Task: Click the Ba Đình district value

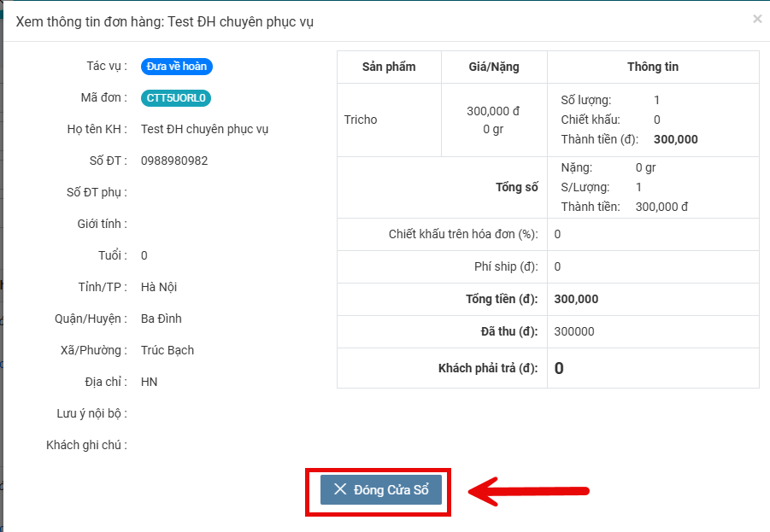Action: coord(162,319)
